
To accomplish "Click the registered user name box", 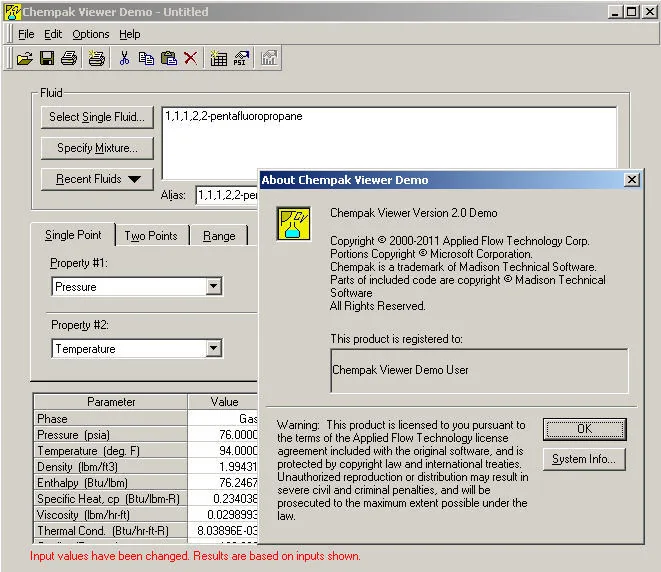I will 479,371.
